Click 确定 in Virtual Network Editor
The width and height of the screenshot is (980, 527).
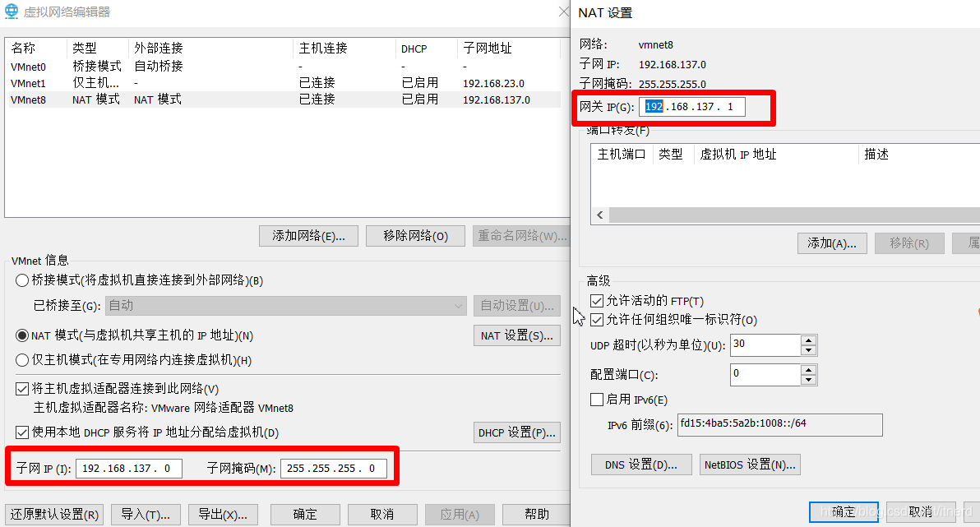pyautogui.click(x=305, y=515)
